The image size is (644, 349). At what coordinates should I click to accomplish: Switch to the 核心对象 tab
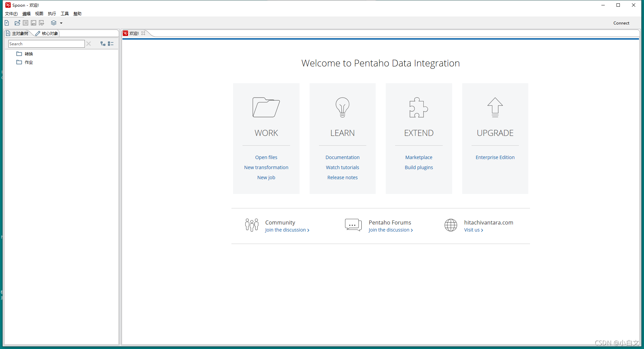coord(47,33)
